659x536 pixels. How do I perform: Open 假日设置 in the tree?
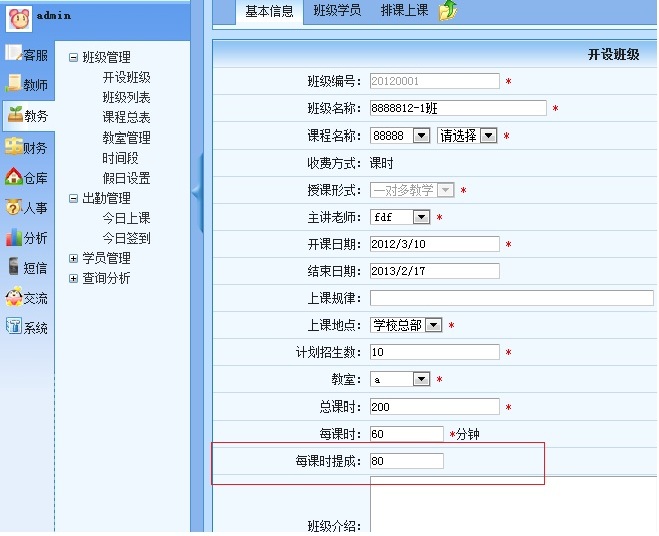[x=127, y=178]
